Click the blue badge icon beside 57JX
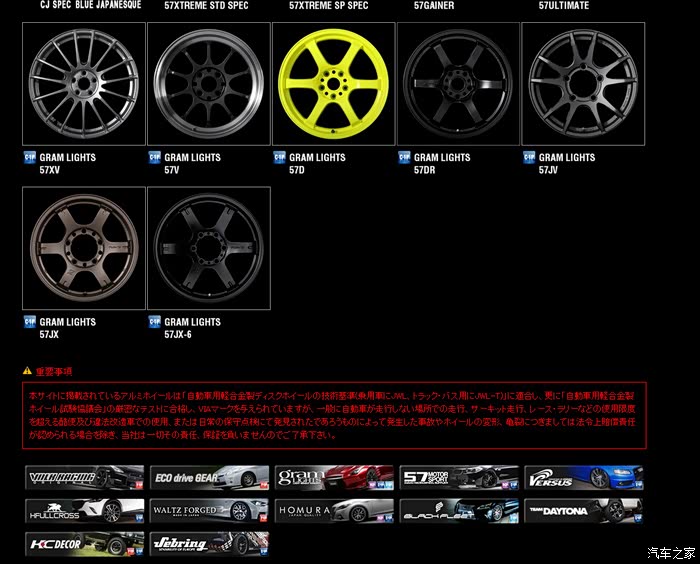This screenshot has height=564, width=700. coord(29,322)
